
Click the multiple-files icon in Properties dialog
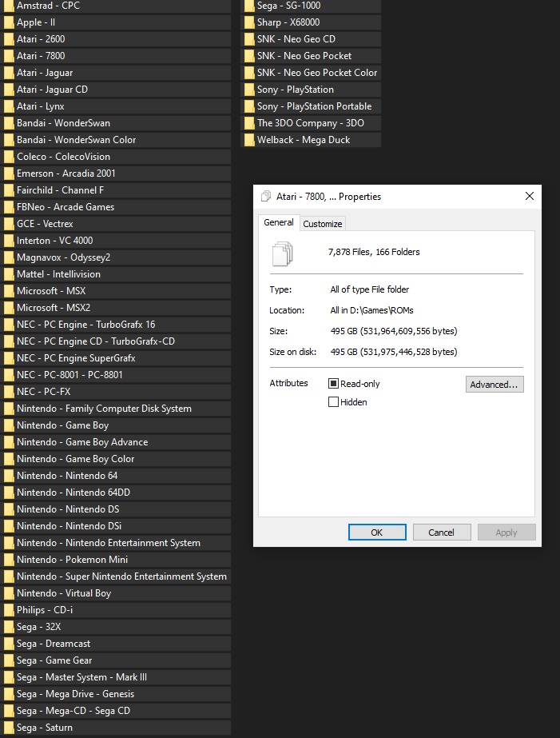click(282, 253)
